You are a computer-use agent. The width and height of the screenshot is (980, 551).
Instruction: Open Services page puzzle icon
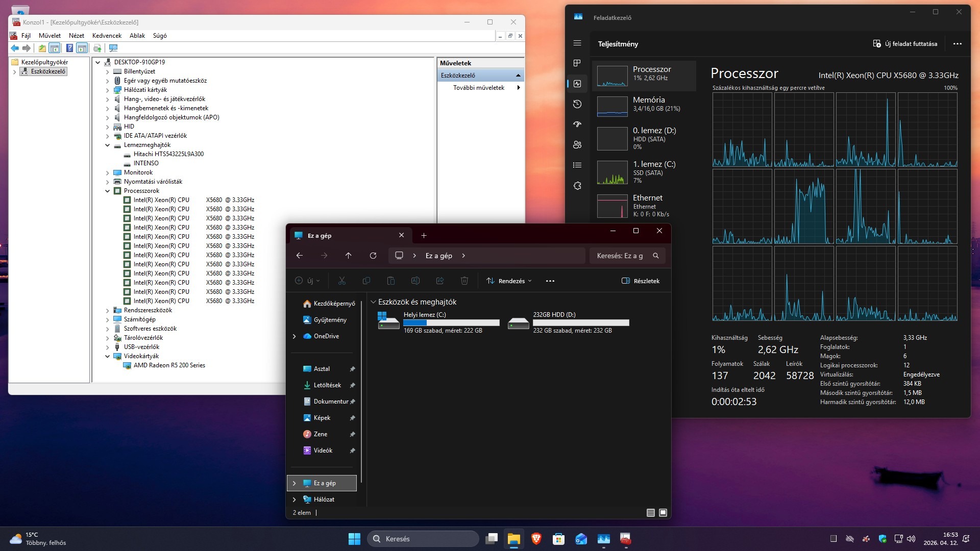[x=577, y=186]
